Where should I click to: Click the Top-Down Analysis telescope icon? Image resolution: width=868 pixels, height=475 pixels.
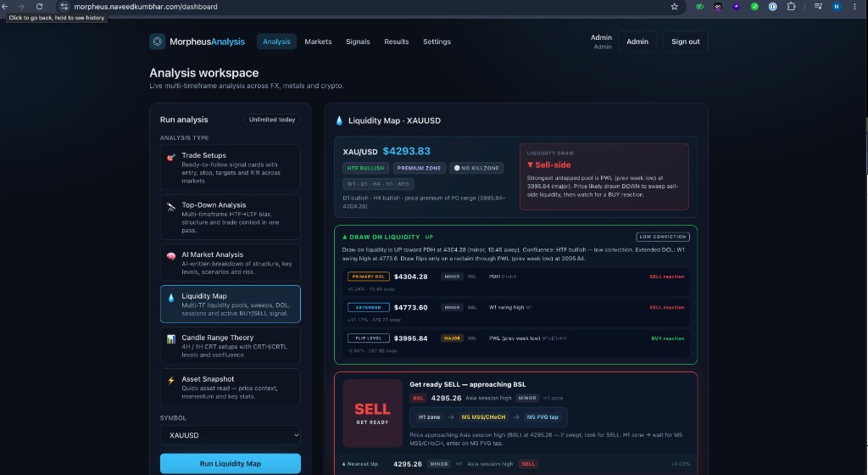point(171,207)
